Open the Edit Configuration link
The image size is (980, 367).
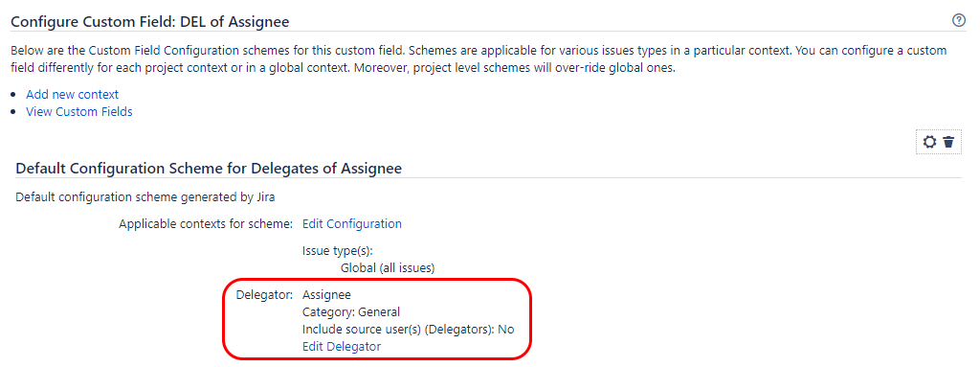tap(352, 223)
